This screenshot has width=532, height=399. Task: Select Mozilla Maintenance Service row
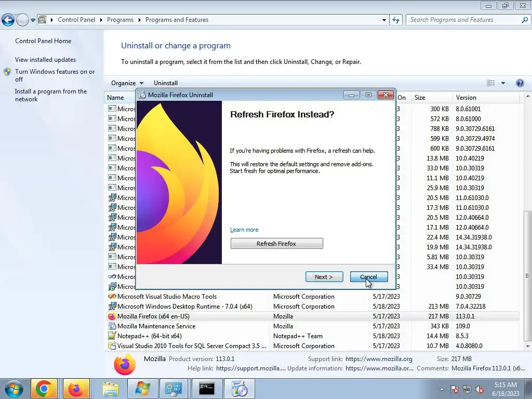pos(312,326)
